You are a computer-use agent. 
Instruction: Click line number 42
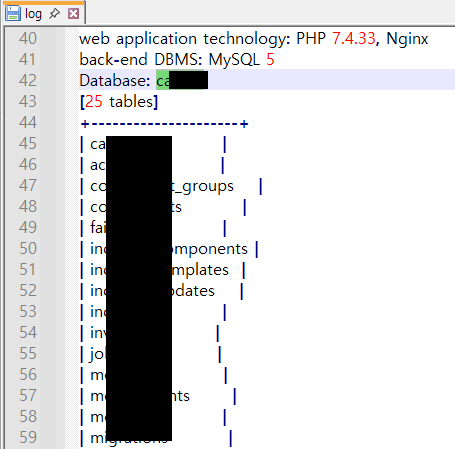[28, 81]
